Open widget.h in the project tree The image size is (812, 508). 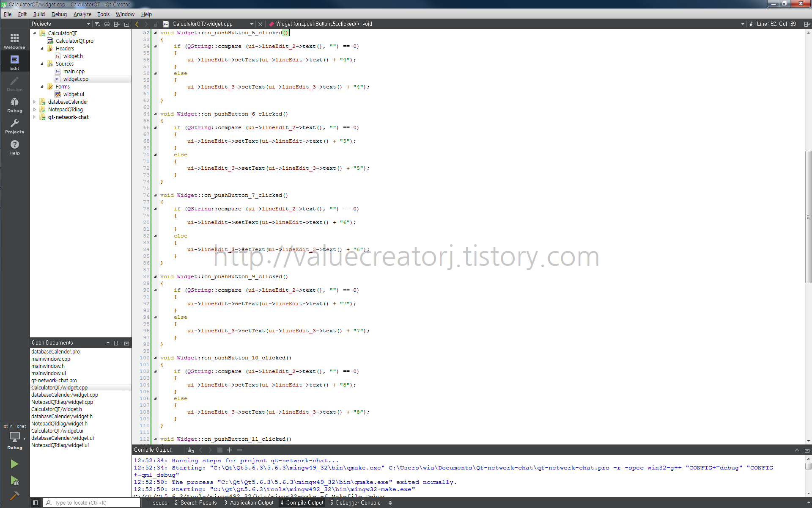click(73, 56)
